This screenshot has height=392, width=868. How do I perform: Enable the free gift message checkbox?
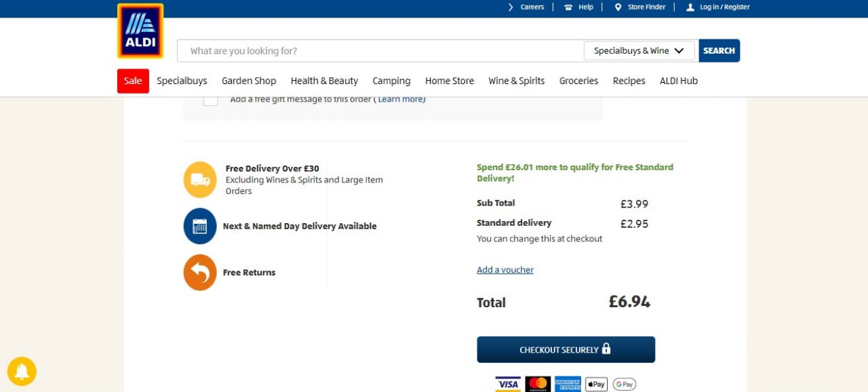coord(210,99)
